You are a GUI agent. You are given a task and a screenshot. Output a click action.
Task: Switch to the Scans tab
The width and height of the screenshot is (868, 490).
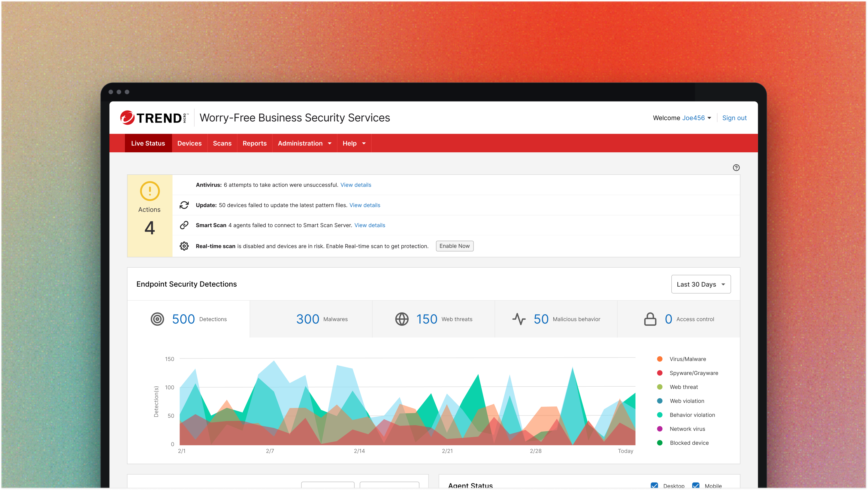(222, 143)
